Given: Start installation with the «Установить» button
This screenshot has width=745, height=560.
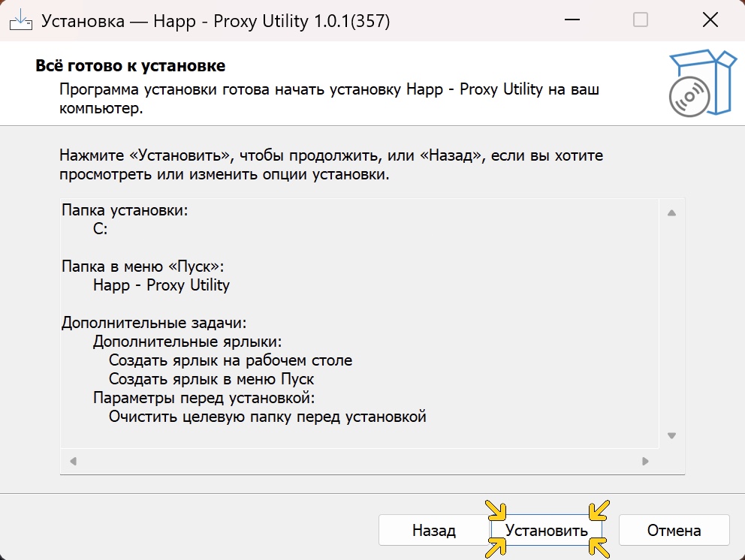Looking at the screenshot, I should [x=546, y=531].
